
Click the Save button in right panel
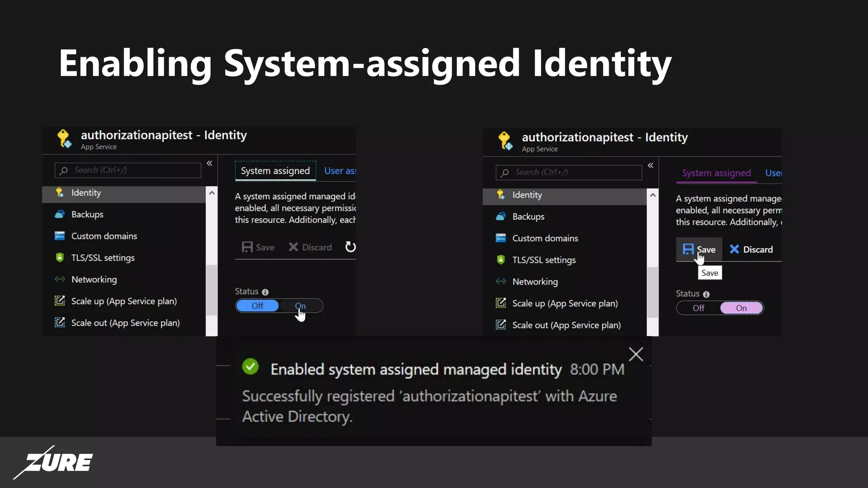pyautogui.click(x=699, y=249)
